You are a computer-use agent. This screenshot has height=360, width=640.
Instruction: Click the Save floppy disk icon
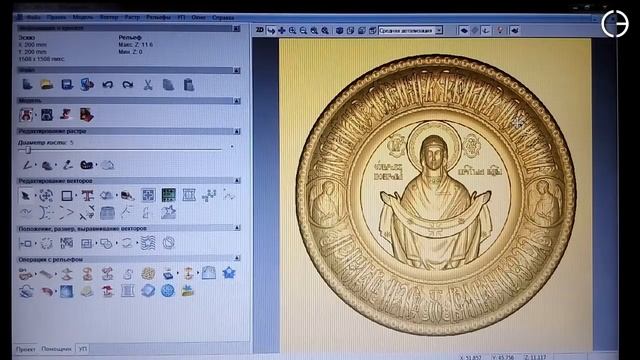[67, 84]
